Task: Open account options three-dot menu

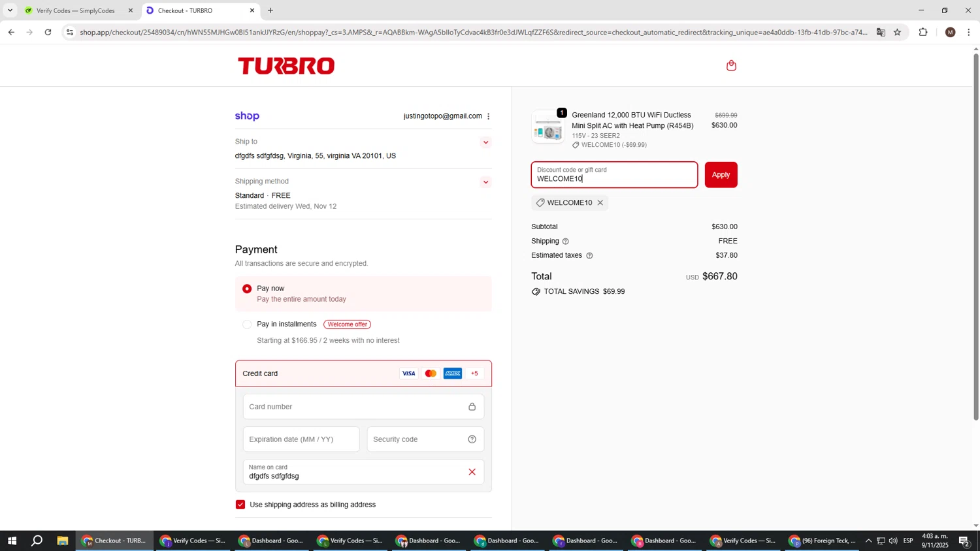Action: 488,116
